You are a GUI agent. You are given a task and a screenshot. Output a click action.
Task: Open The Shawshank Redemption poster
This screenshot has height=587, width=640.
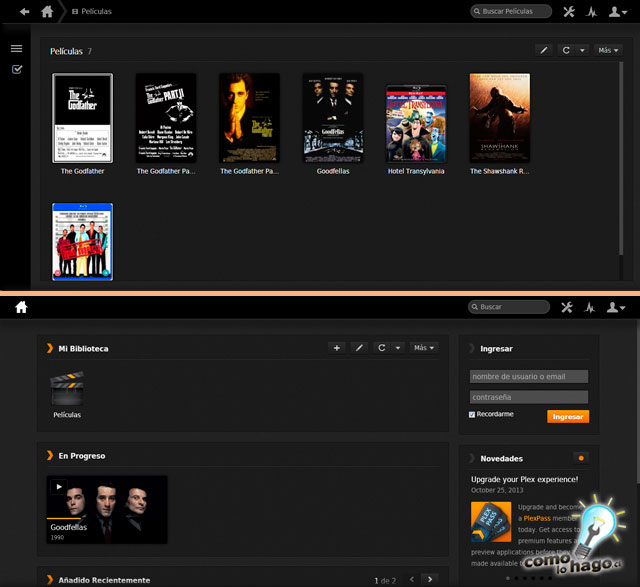(500, 118)
